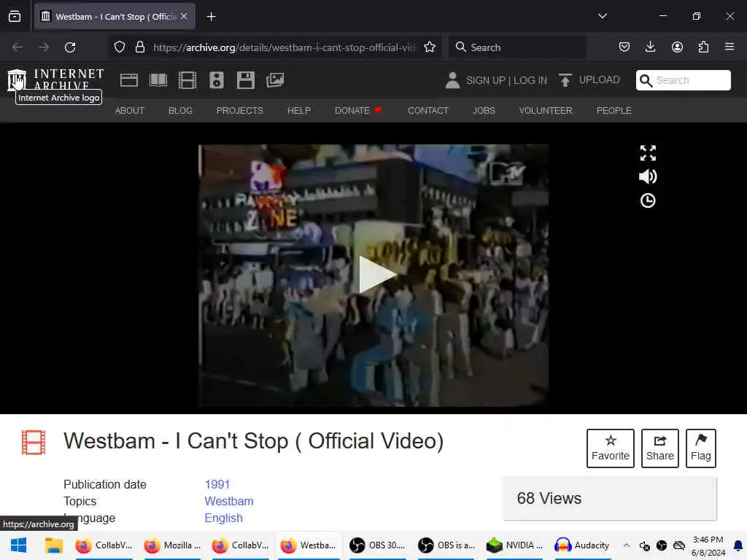Go back with browser back arrow

[18, 47]
